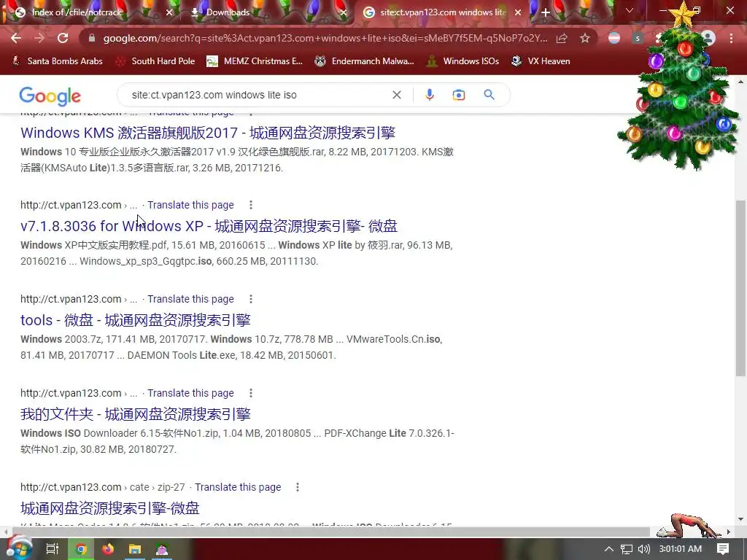This screenshot has width=747, height=560.
Task: Select the URL in the address bar
Action: click(325, 38)
